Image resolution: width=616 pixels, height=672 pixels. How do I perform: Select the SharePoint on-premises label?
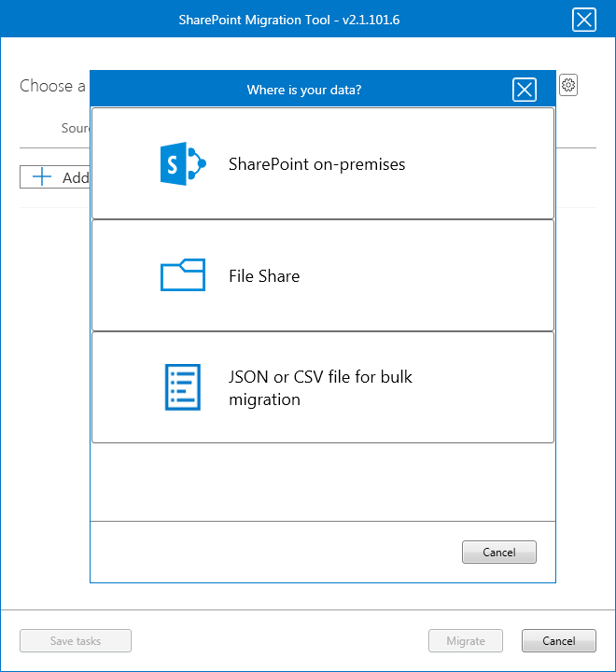316,164
